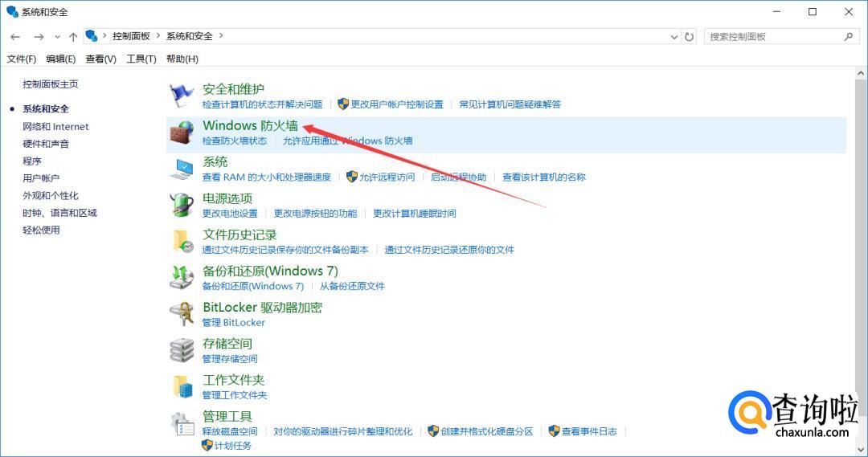The width and height of the screenshot is (868, 457).
Task: Click the refresh button in address bar
Action: pyautogui.click(x=690, y=36)
